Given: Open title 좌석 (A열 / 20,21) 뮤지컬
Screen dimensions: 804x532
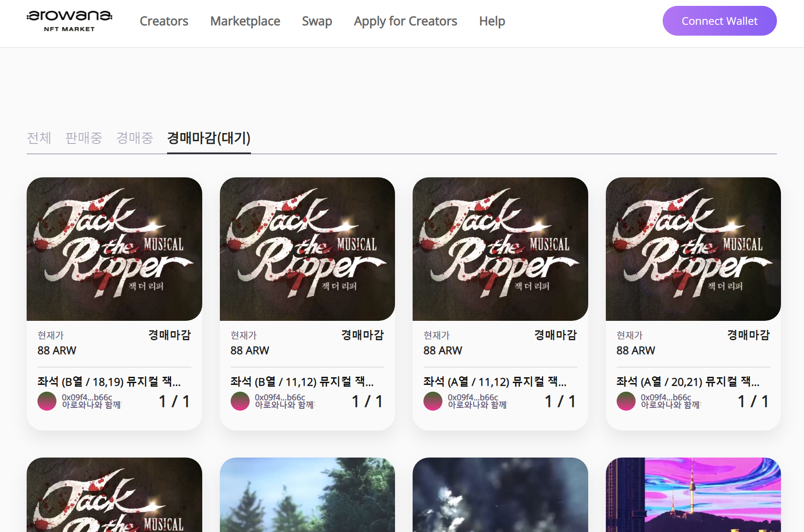Looking at the screenshot, I should click(x=688, y=382).
